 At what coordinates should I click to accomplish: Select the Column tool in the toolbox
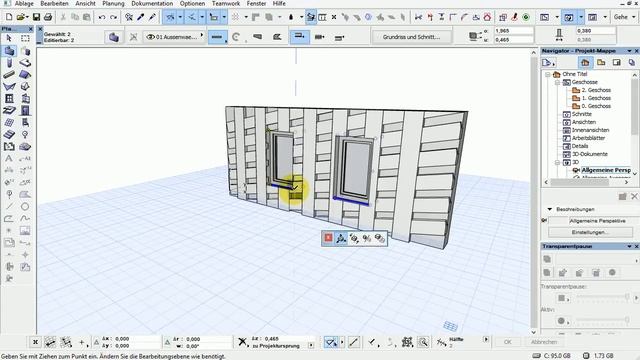9,63
